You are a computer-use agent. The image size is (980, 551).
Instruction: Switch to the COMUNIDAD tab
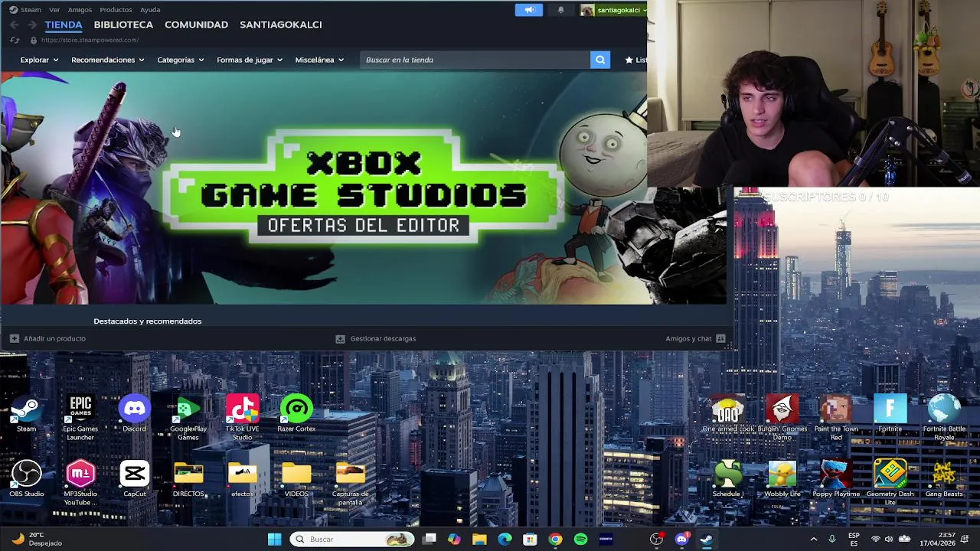click(x=196, y=24)
